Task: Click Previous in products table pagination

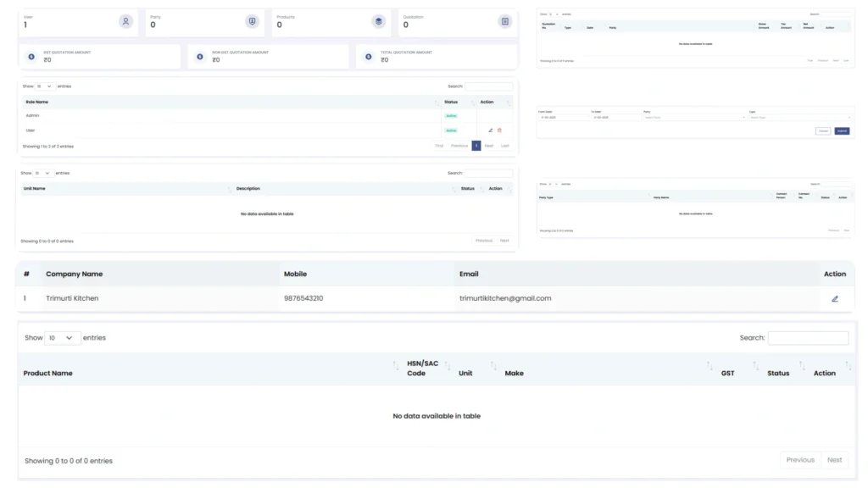Action: (x=800, y=460)
